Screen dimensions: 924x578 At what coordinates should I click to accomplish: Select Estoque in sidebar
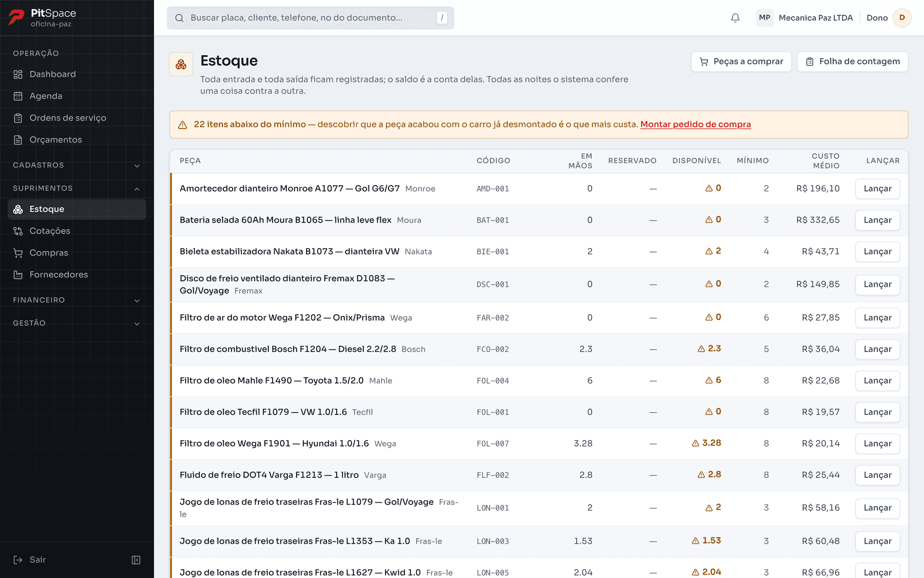pos(77,209)
